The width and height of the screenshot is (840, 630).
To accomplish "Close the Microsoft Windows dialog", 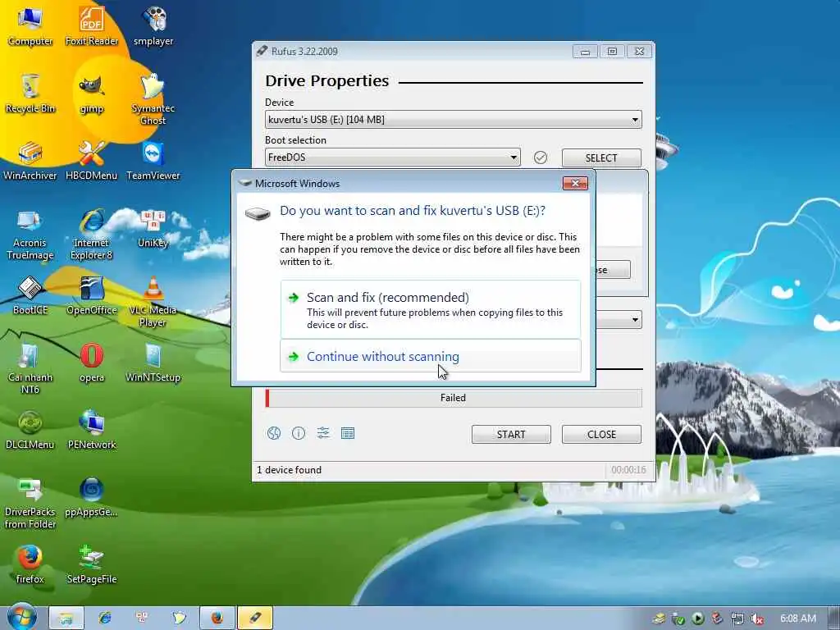I will [575, 183].
